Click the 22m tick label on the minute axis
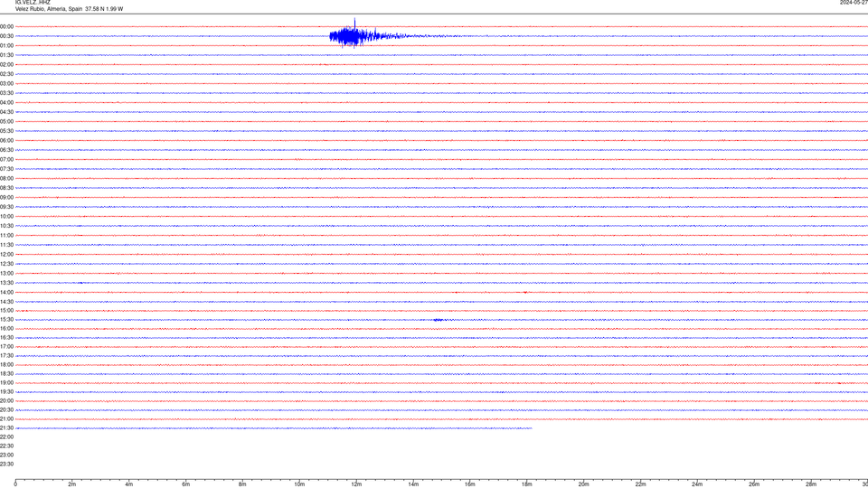Screen dimensions: 868x488 640,484
